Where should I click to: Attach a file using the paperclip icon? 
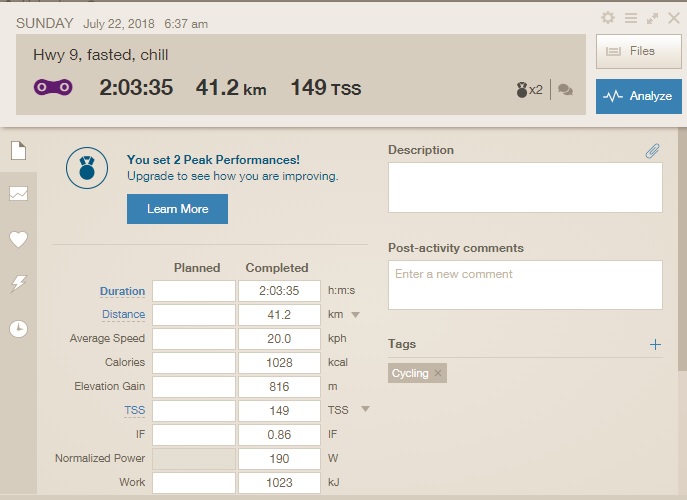652,151
